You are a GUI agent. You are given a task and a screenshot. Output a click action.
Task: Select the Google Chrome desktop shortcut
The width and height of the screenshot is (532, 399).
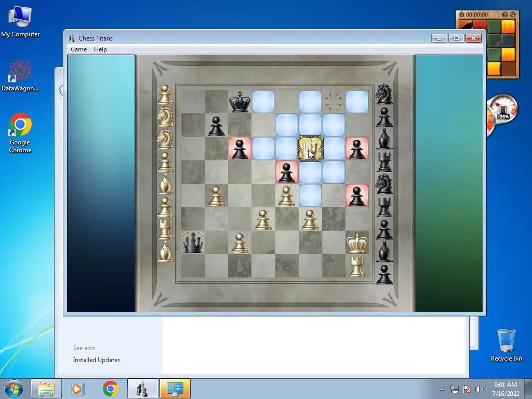(x=20, y=133)
